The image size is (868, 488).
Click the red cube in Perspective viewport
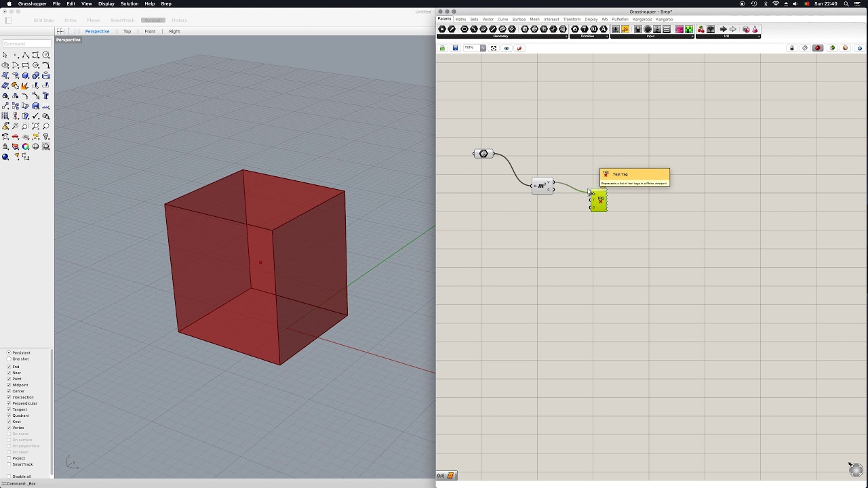click(x=256, y=266)
